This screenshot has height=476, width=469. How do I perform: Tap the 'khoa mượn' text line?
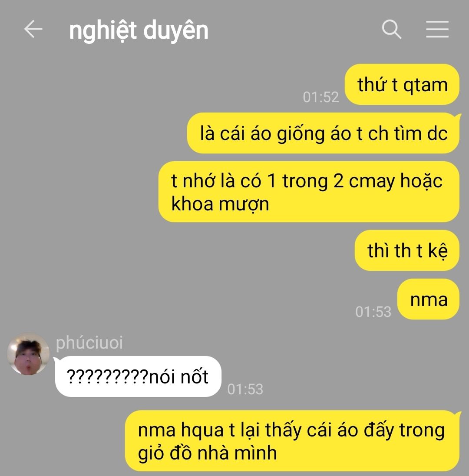(x=220, y=204)
